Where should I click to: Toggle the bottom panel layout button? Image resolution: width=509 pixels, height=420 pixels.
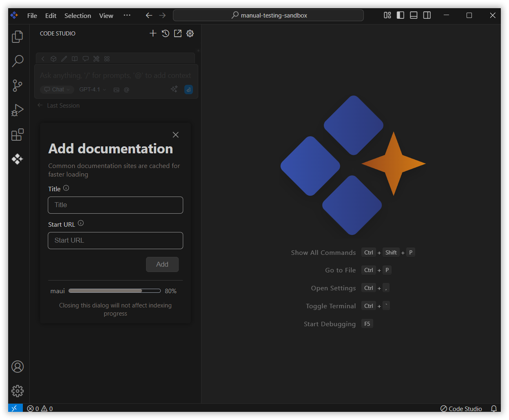(414, 15)
